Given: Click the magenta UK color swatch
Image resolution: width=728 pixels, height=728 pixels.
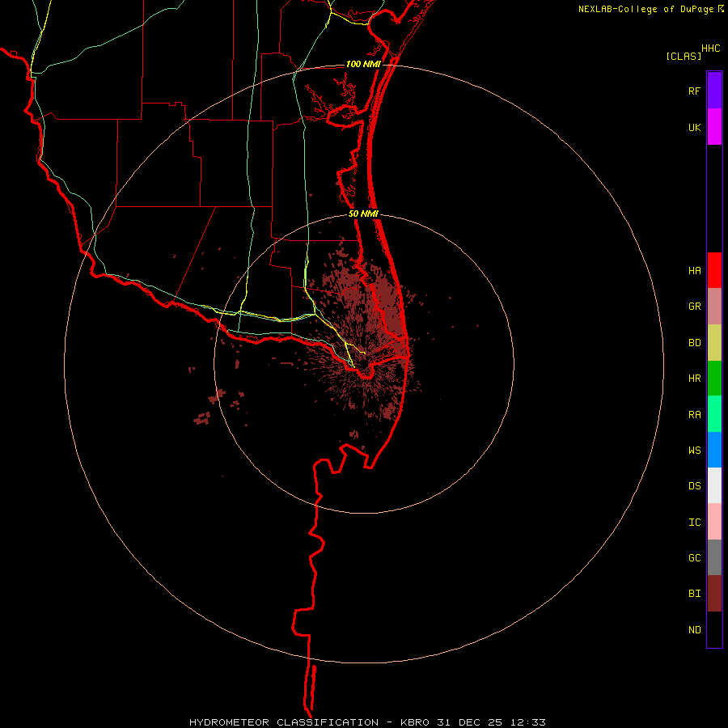Looking at the screenshot, I should click(714, 127).
